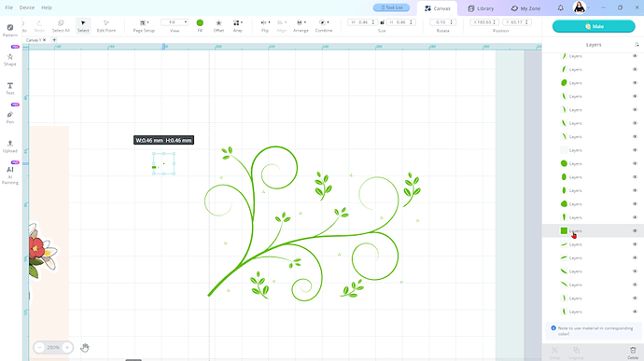Open the Shape tool in the sidebar

coord(10,60)
